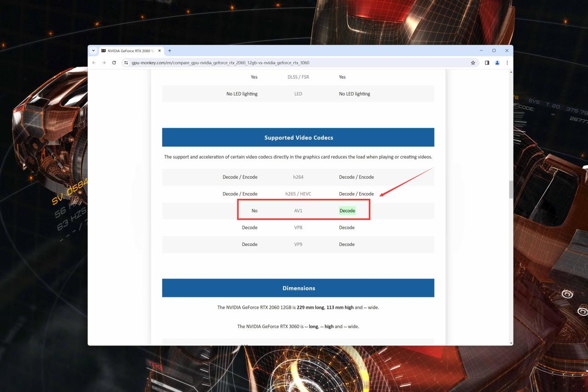Click the h264 codec label

click(298, 177)
